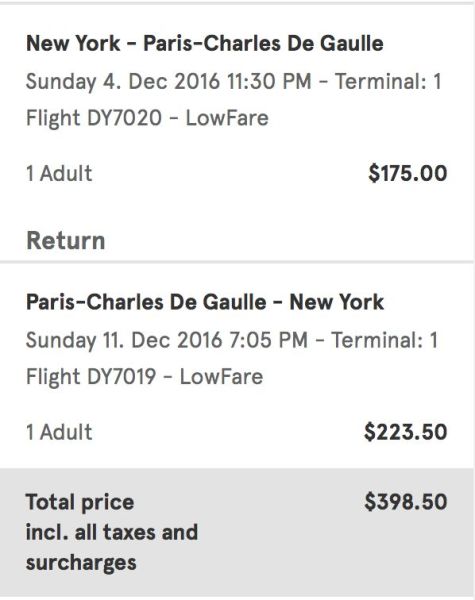Click Terminal: 1 on the return flight line
Viewport: 475px width, 600px height.
click(385, 340)
